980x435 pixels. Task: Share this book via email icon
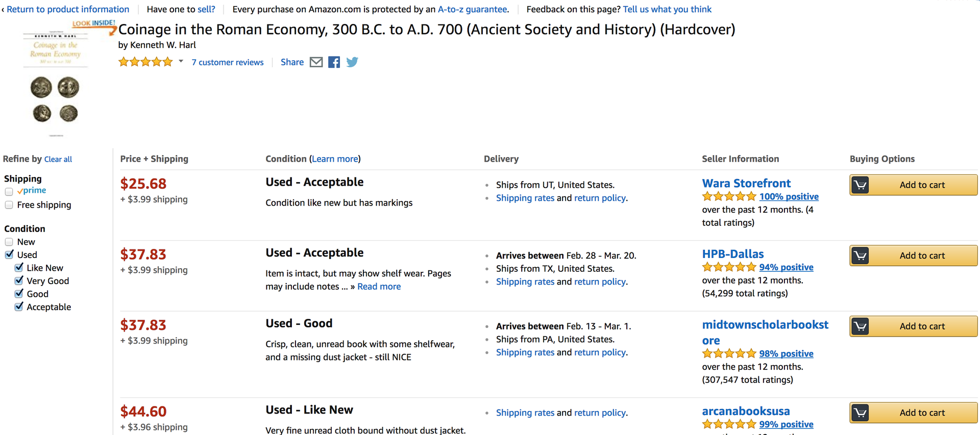click(316, 62)
